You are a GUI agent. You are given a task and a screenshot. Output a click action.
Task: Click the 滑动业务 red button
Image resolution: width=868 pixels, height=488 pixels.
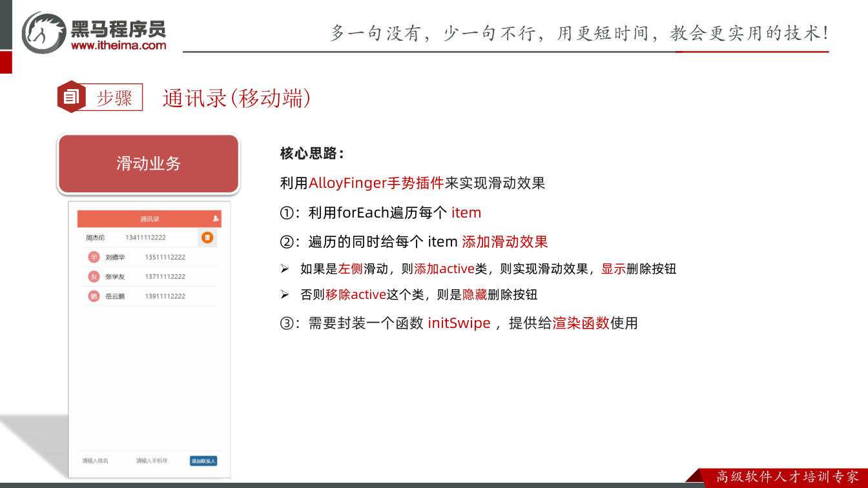149,163
